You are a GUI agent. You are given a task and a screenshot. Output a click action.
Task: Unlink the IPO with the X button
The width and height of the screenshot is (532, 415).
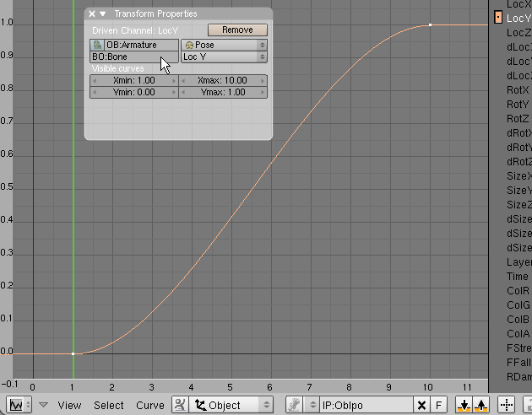tap(421, 405)
